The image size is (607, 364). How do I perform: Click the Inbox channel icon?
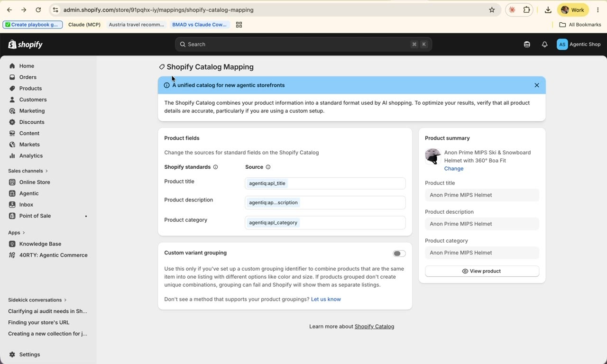(x=12, y=205)
